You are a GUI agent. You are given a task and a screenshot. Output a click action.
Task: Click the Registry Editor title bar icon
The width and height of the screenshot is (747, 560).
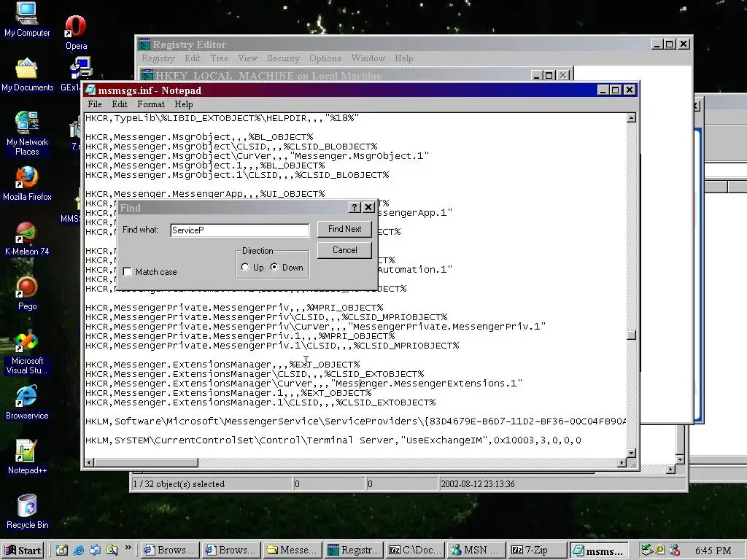[144, 44]
